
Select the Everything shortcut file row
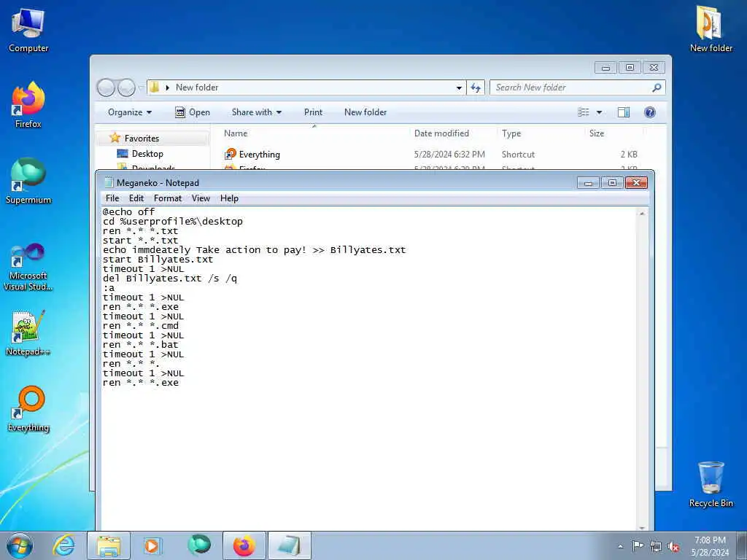click(431, 155)
